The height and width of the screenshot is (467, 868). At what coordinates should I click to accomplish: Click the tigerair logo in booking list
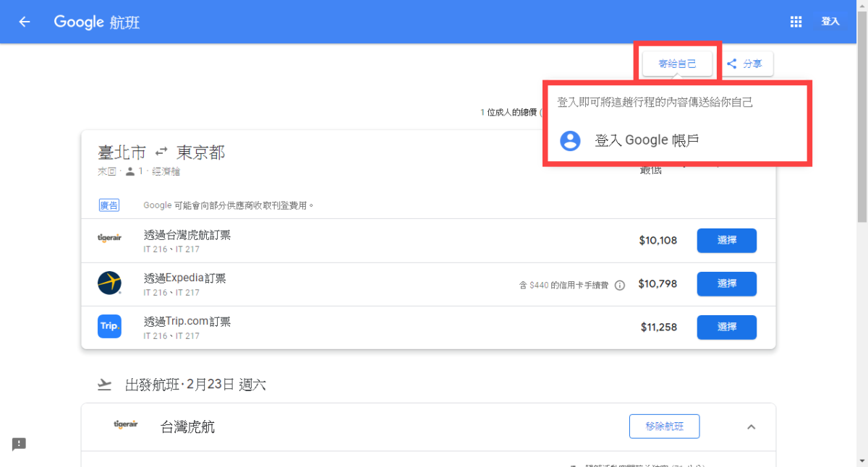click(109, 238)
